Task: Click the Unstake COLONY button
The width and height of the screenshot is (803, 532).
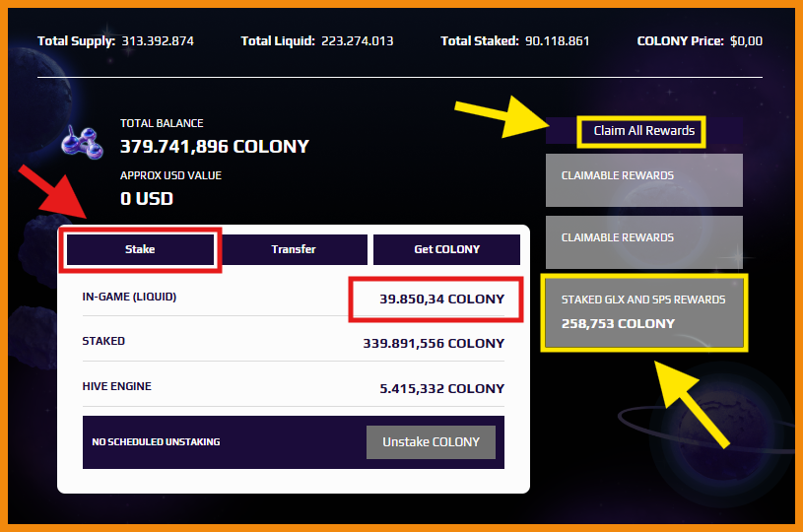Action: pos(431,442)
